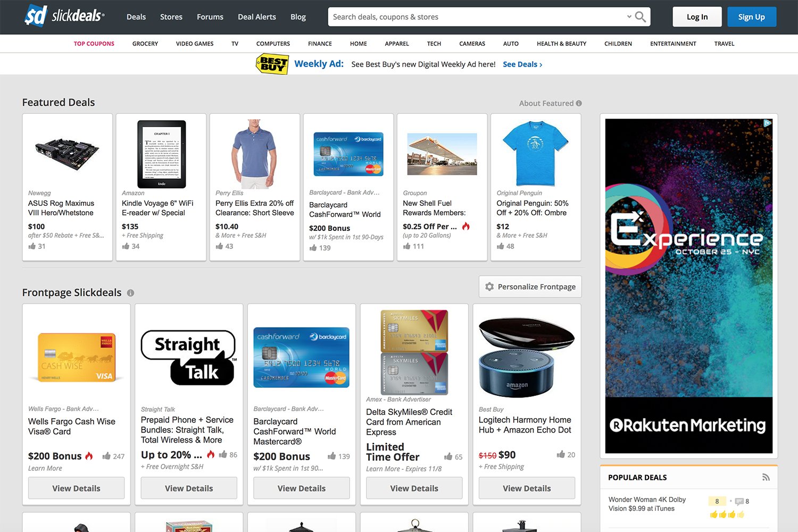Open the Straight Talk logo image
This screenshot has height=532, width=798.
[x=189, y=358]
